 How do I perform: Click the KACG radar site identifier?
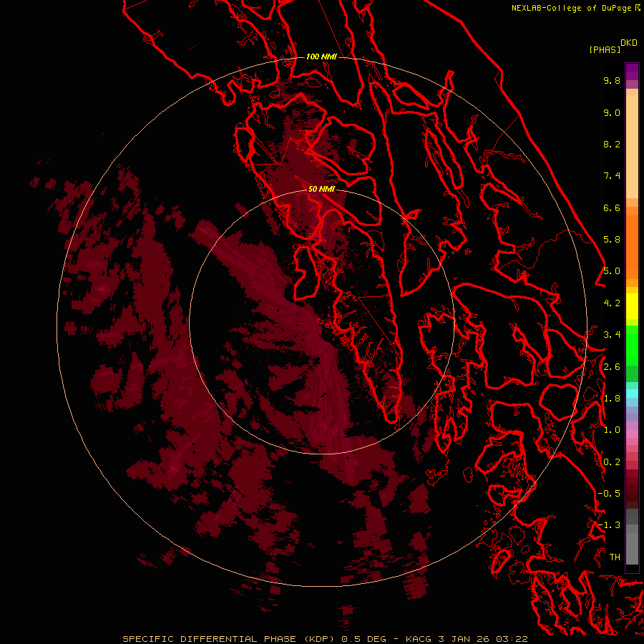tap(419, 639)
